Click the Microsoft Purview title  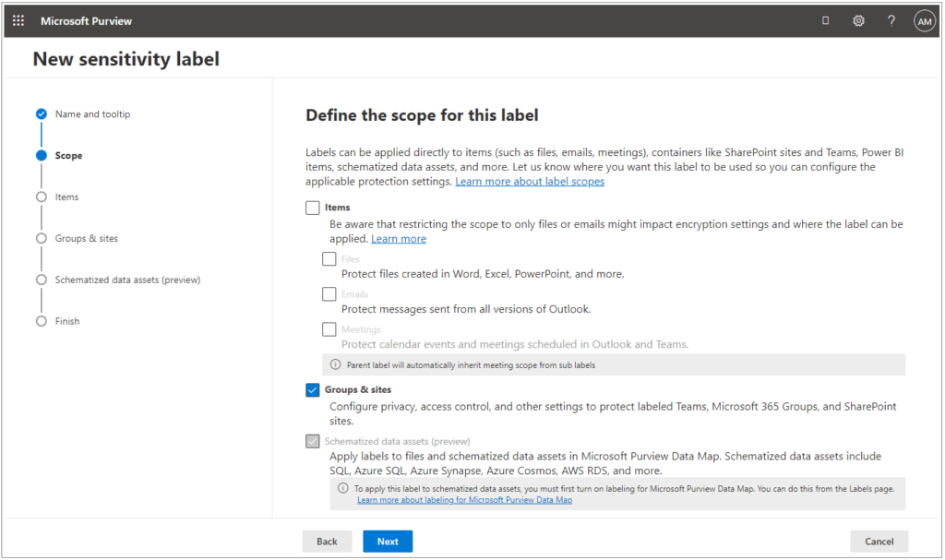(86, 21)
